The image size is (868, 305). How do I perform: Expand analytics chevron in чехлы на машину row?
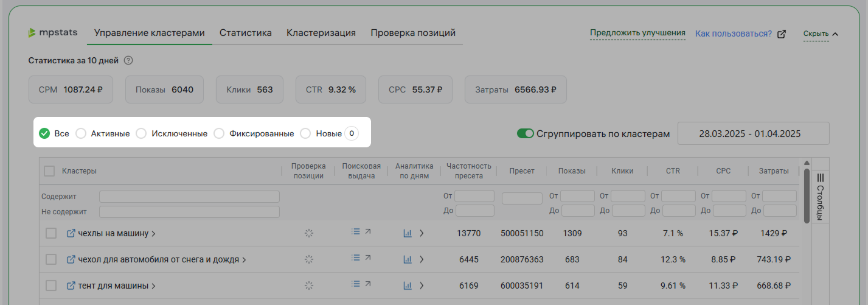point(421,233)
